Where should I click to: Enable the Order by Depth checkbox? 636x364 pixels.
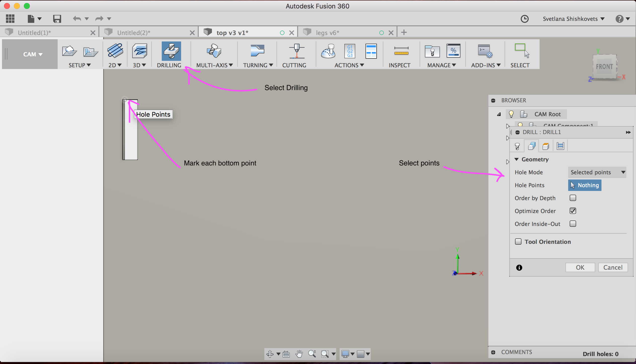573,198
